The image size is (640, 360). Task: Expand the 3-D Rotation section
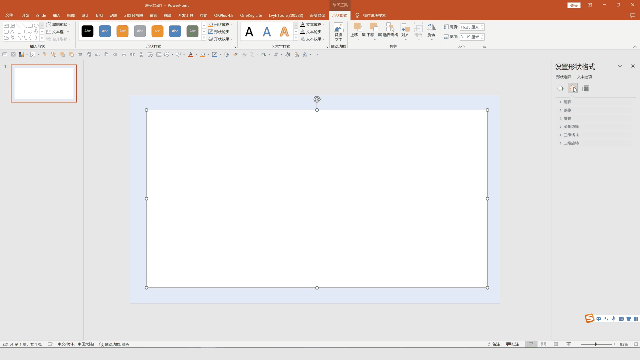[x=571, y=143]
